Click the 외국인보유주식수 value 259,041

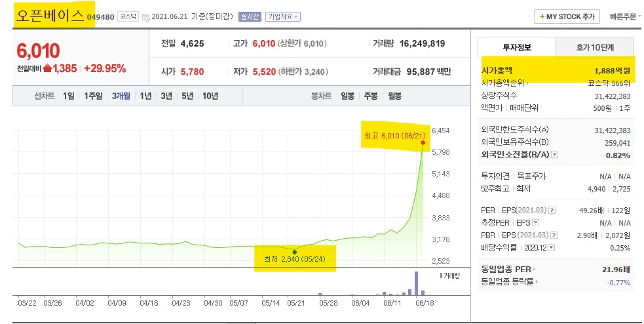[x=617, y=143]
